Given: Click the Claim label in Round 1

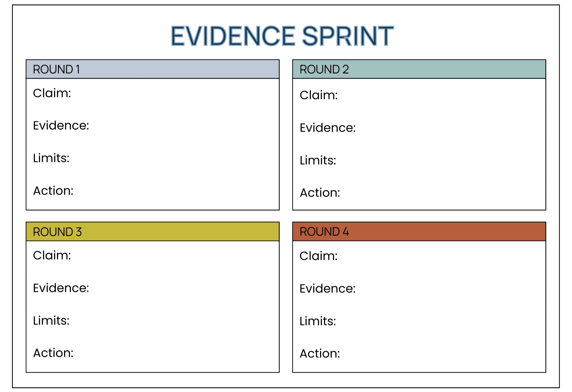Looking at the screenshot, I should pyautogui.click(x=52, y=93).
